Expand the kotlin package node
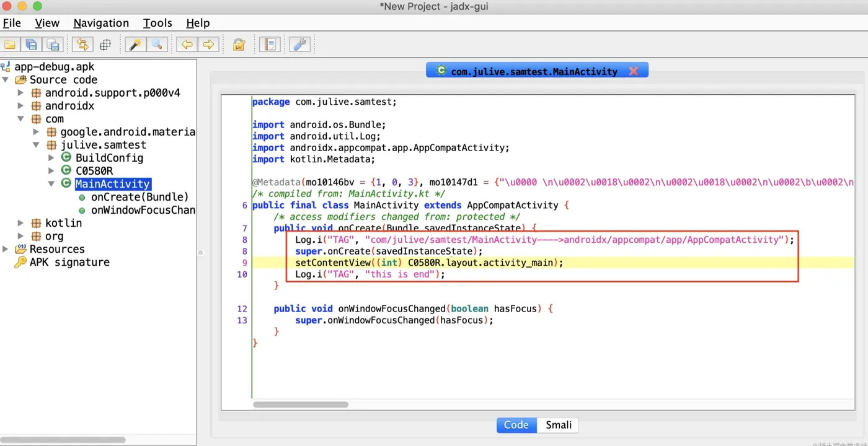 coord(20,223)
